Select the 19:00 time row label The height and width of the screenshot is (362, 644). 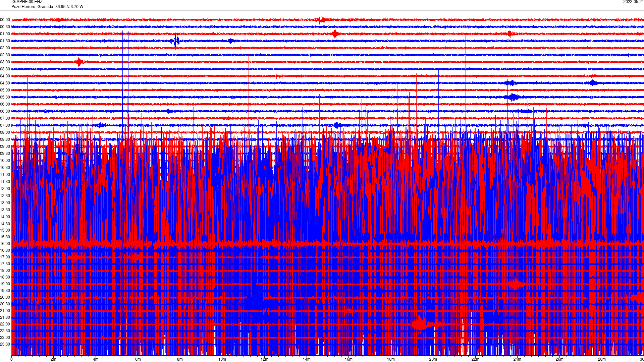tap(5, 284)
